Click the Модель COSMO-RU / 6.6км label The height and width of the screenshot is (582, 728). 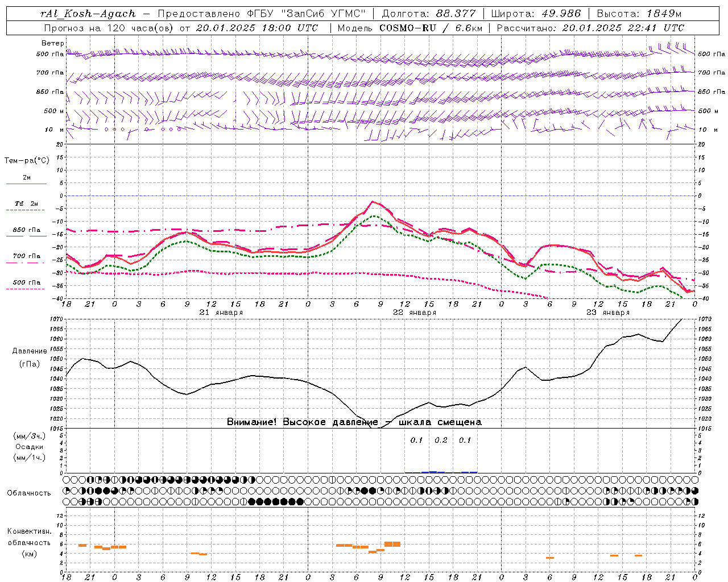coord(409,28)
